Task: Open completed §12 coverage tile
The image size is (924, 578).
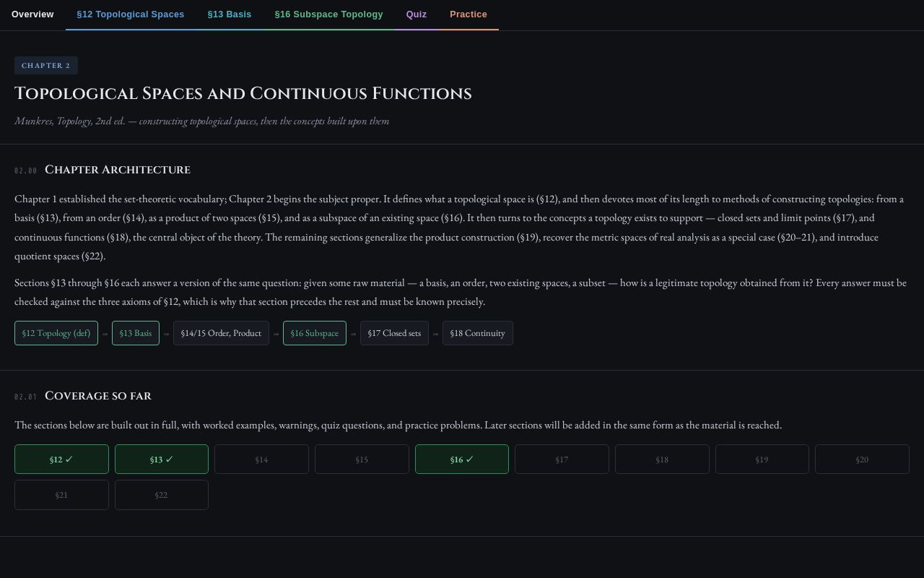Action: (61, 460)
